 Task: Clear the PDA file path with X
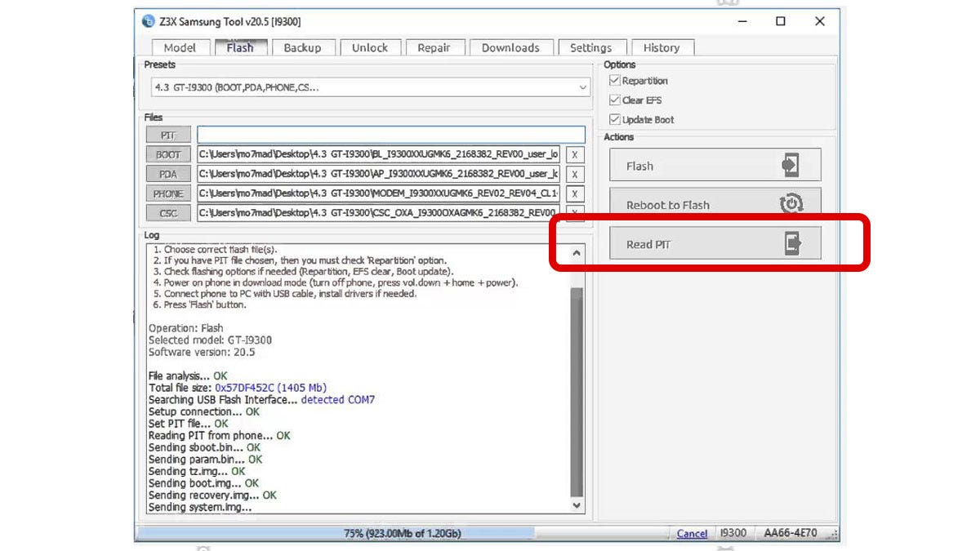point(575,174)
